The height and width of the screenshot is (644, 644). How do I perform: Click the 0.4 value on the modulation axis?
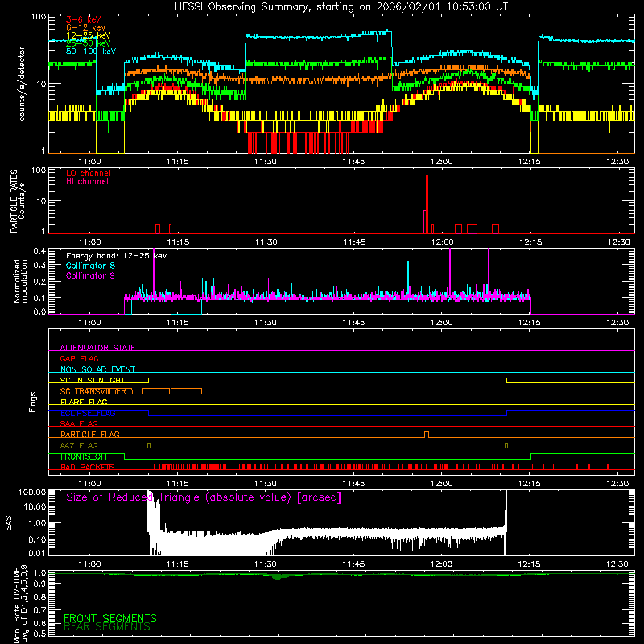[39, 251]
